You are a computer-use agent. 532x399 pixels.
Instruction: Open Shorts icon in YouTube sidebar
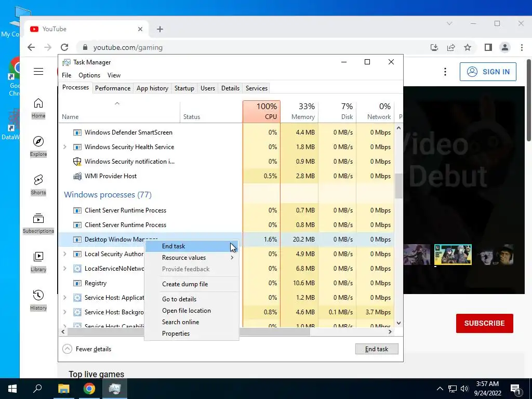[x=38, y=179]
